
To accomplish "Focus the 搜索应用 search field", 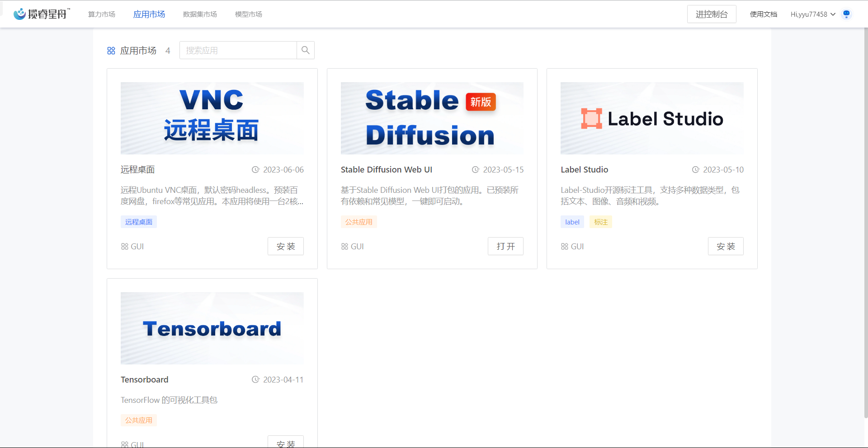I will (238, 50).
